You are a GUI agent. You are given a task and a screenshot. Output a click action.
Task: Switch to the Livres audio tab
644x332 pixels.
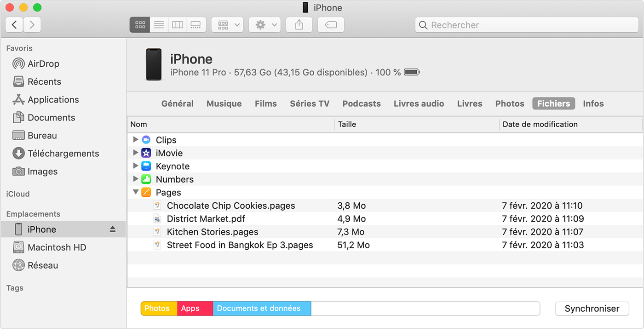(x=419, y=103)
